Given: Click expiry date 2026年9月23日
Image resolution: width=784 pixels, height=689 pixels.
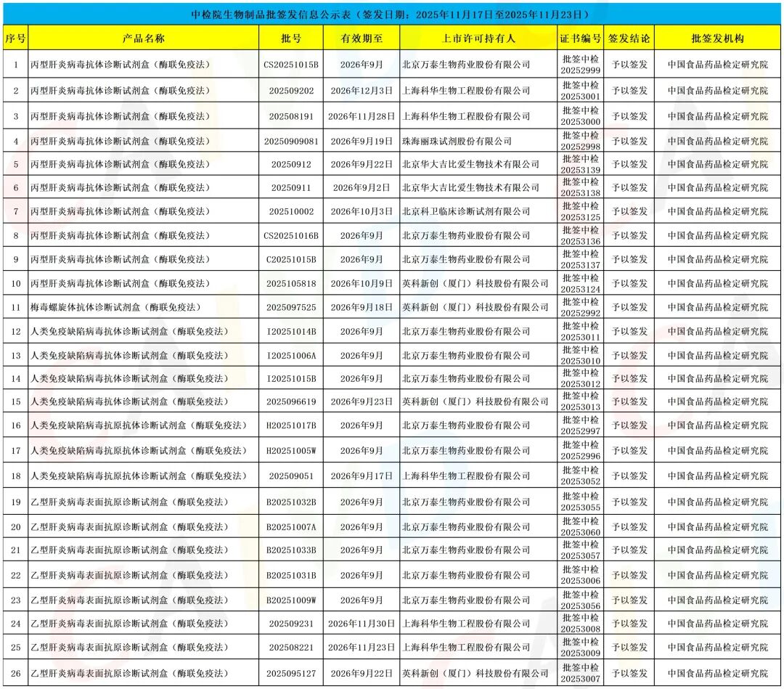Looking at the screenshot, I should click(362, 401).
